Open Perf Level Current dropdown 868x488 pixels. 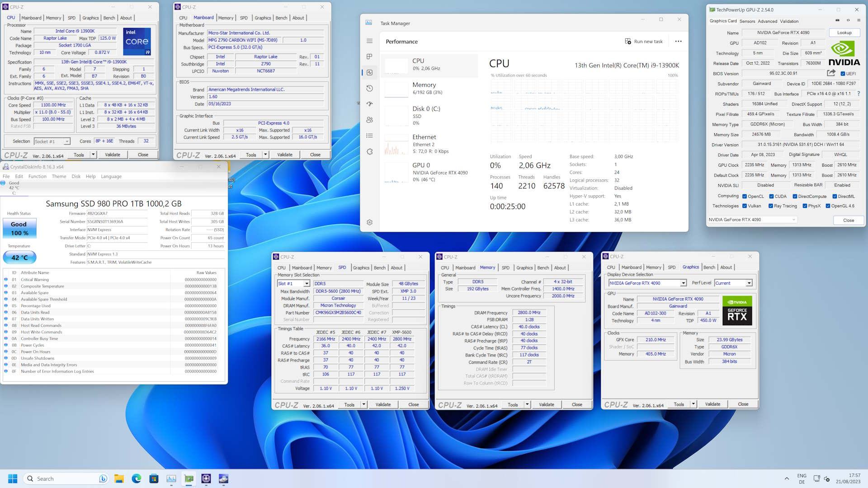pos(733,283)
